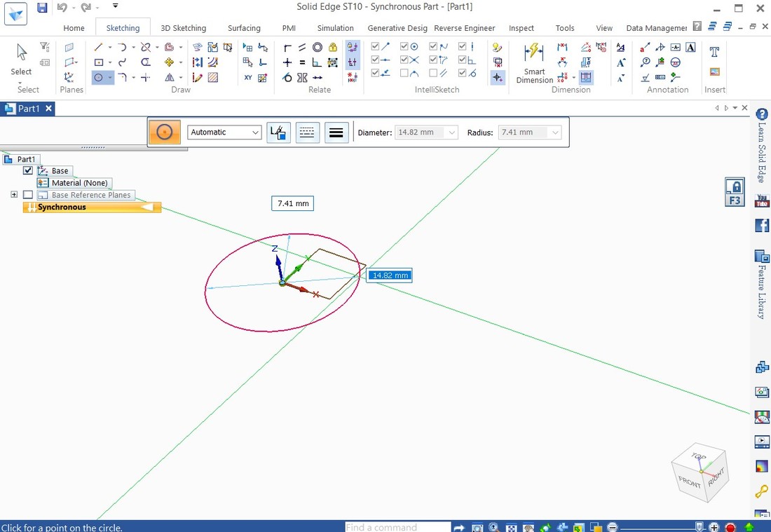Enable the Base Reference Planes checkbox
This screenshot has height=532, width=771.
28,195
